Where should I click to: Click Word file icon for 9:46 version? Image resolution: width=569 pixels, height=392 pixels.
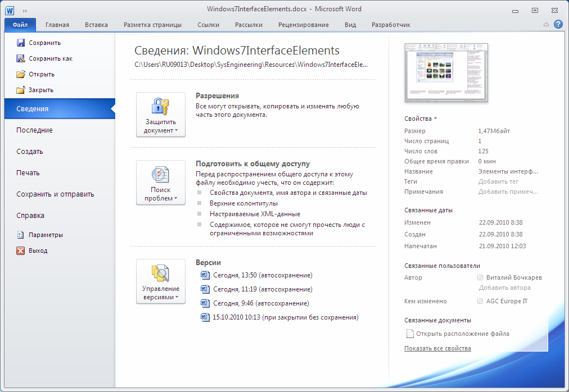pos(205,303)
